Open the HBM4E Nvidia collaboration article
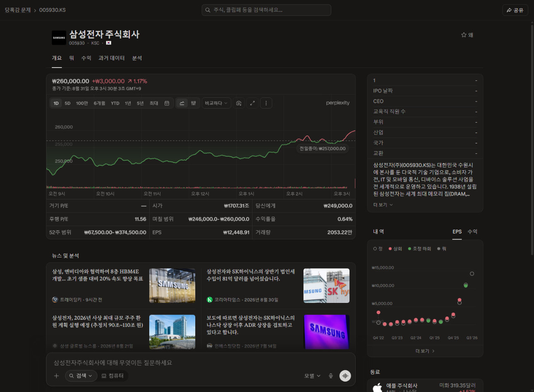Screen dimensions: 534x392 (x=98, y=275)
